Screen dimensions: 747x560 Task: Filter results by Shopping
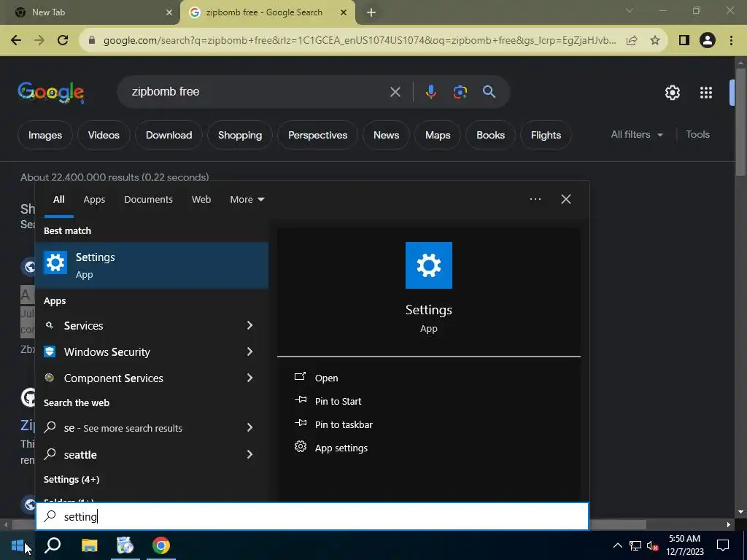coord(239,135)
